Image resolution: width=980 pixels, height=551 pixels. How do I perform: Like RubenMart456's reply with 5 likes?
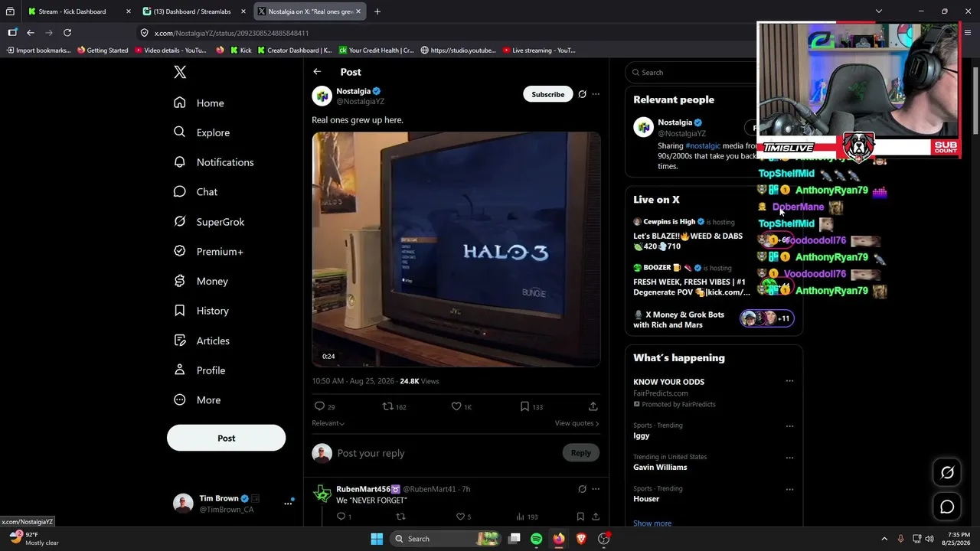click(x=459, y=517)
